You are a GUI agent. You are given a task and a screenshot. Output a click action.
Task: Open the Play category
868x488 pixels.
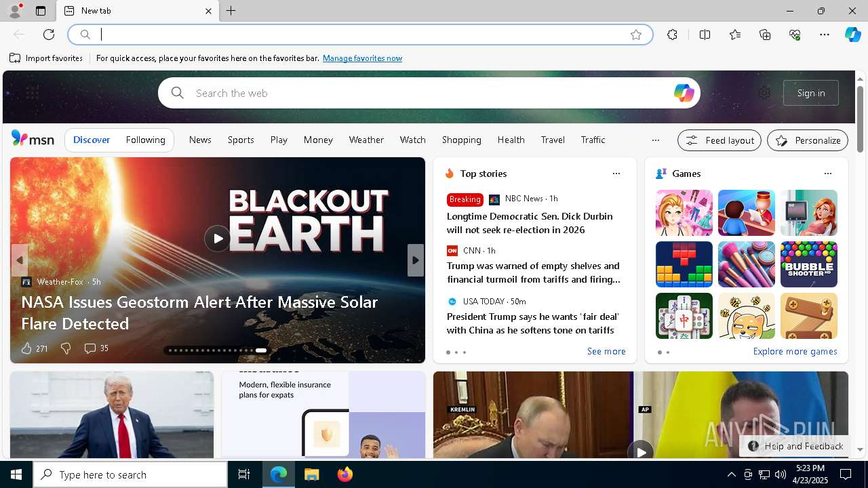[279, 140]
